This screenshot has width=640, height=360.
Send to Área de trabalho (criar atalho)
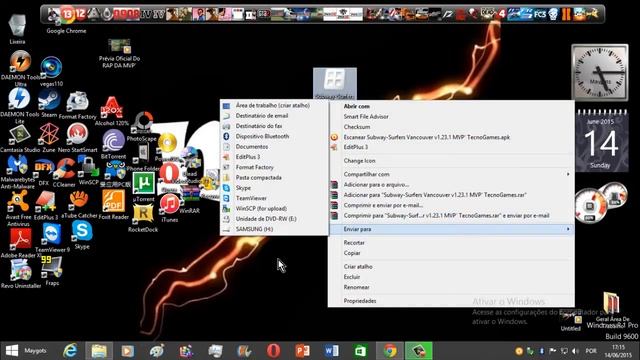coord(274,105)
